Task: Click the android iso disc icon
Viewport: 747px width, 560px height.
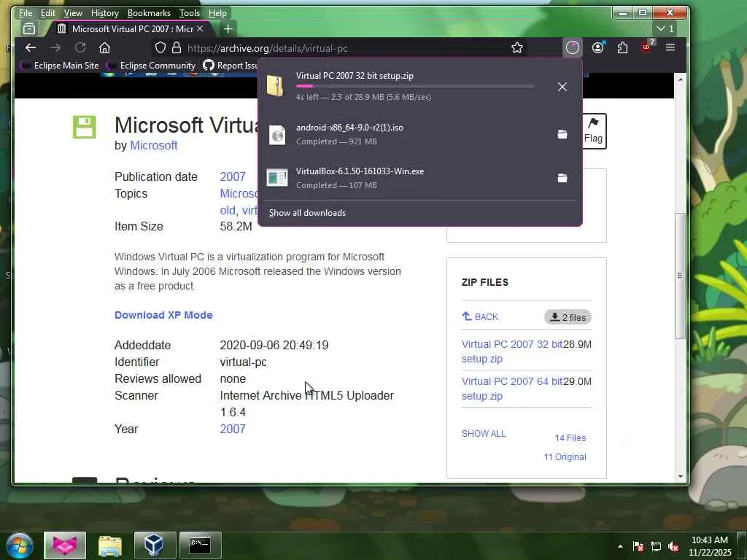Action: point(276,135)
